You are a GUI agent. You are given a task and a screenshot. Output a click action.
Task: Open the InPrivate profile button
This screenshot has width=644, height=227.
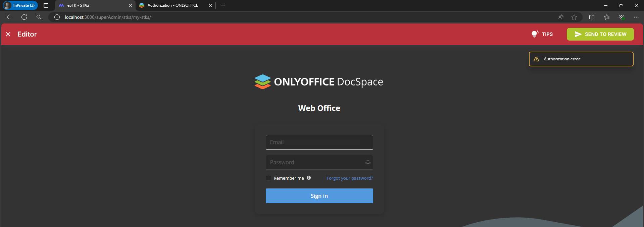[20, 5]
